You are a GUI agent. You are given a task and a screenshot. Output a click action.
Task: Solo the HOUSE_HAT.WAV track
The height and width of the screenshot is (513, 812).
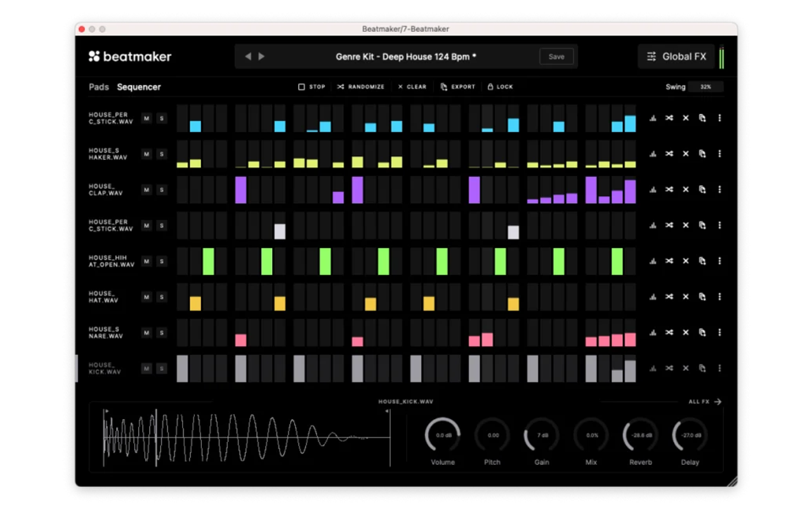(x=162, y=297)
